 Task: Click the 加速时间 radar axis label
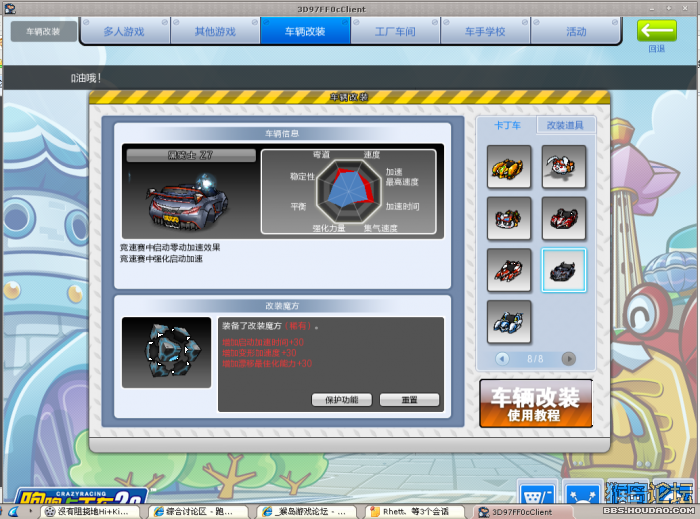(402, 206)
